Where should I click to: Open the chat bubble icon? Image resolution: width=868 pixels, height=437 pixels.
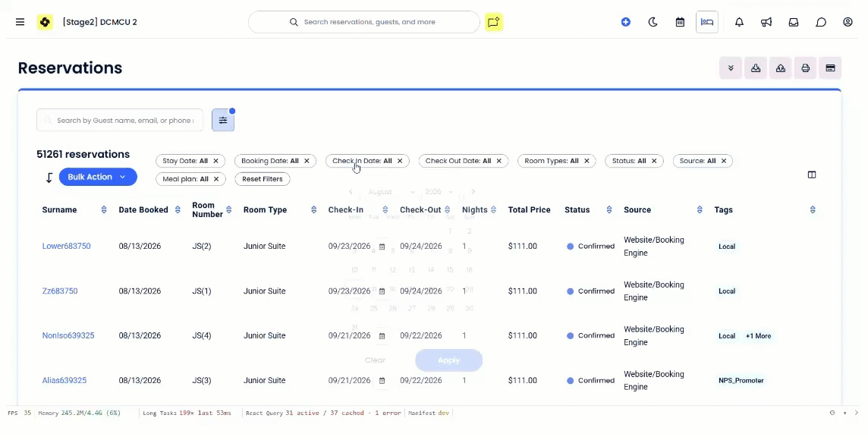(x=821, y=22)
